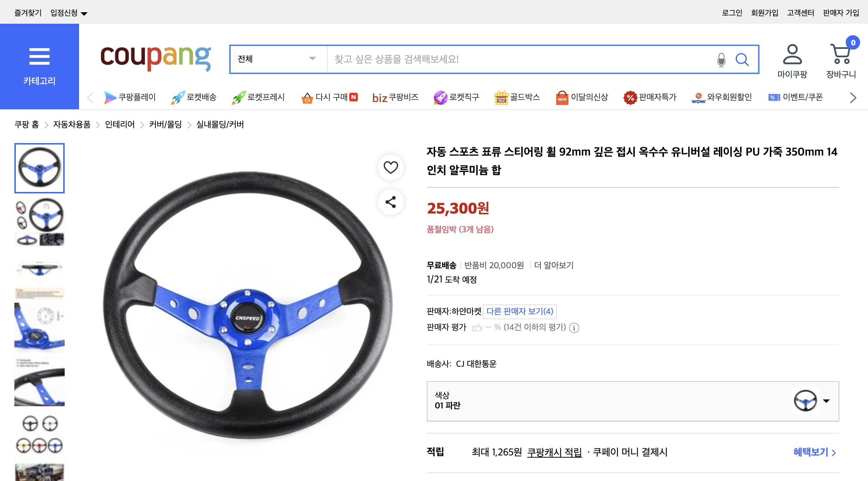Viewport: 868px width, 481px height.
Task: Expand the 입점신청 menu arrow
Action: click(x=84, y=13)
